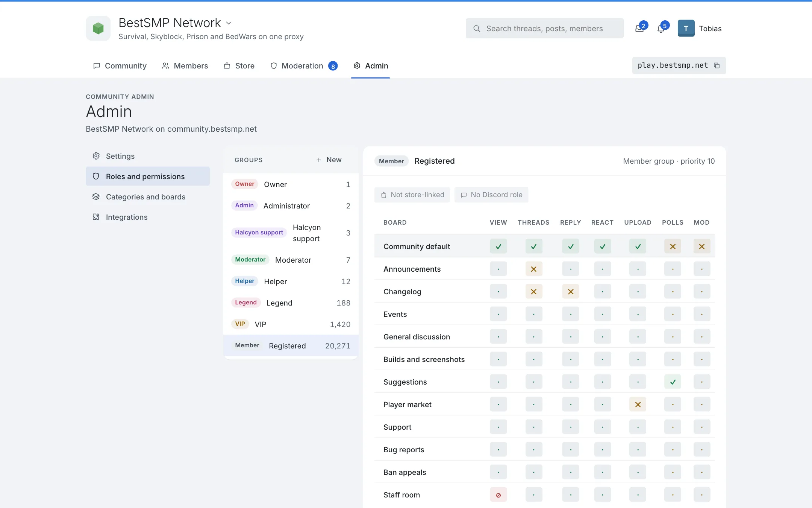The image size is (812, 508).
Task: Toggle Polls permission for Suggestions board
Action: (673, 382)
